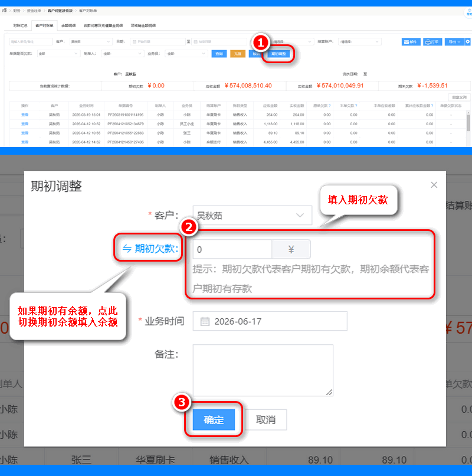Click the amount 4,455.00 in 应收金额 column
Viewport: 472px width, 476px height.
pyautogui.click(x=271, y=142)
